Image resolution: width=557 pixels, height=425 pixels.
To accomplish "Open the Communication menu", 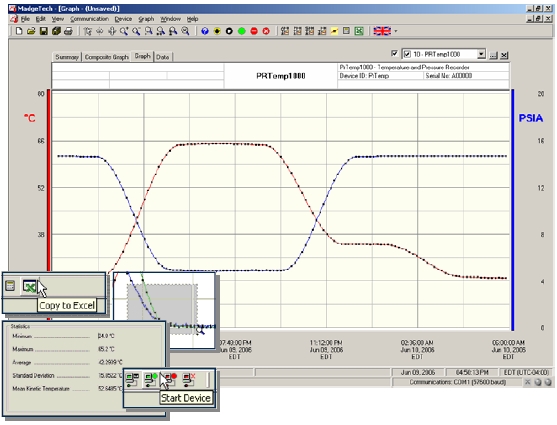I will 89,19.
